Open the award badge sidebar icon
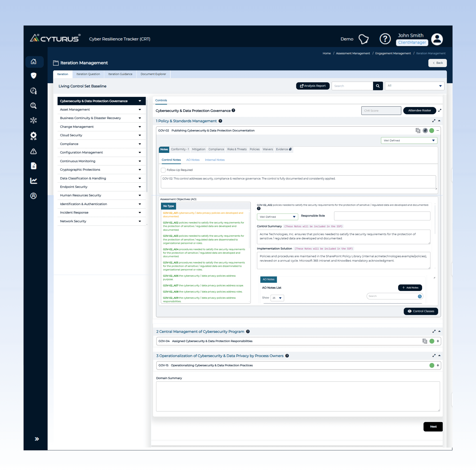The height and width of the screenshot is (476, 476). coord(34,136)
